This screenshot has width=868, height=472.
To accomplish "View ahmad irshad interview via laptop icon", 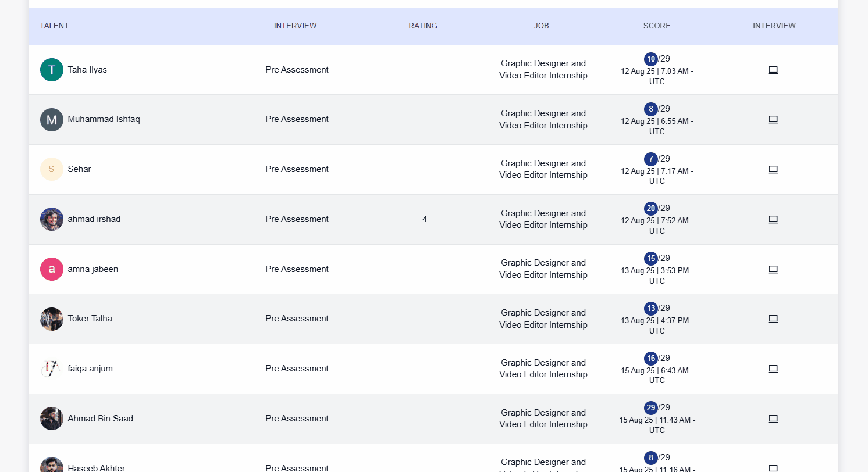I will coord(773,219).
